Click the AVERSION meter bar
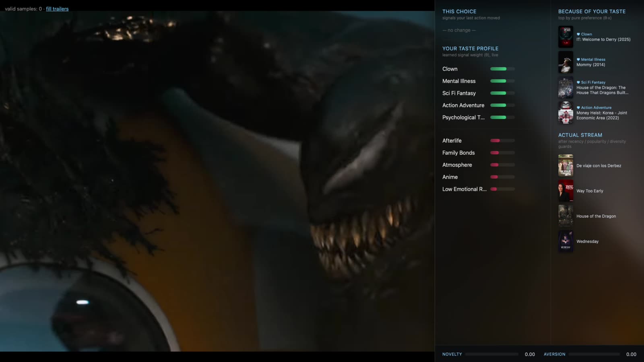Image resolution: width=644 pixels, height=362 pixels. [x=594, y=354]
